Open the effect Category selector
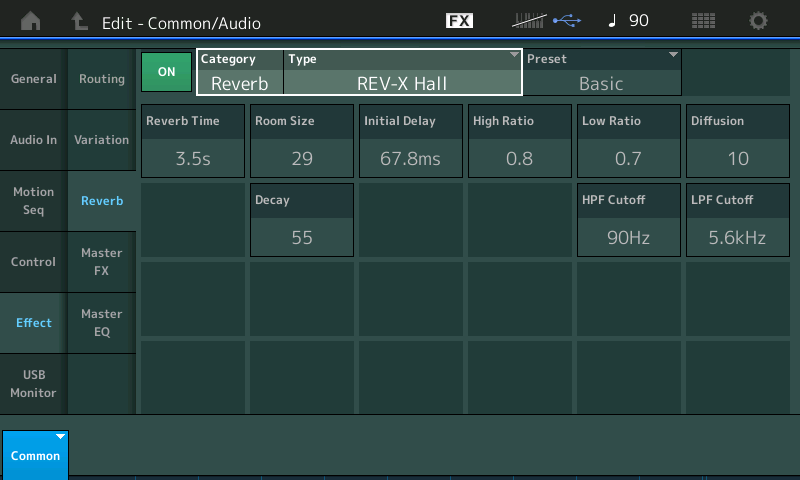 240,72
